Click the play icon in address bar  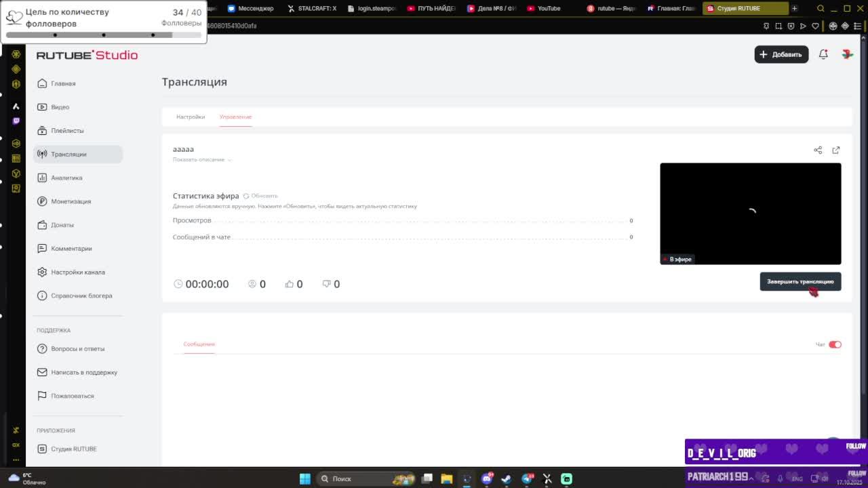point(803,26)
